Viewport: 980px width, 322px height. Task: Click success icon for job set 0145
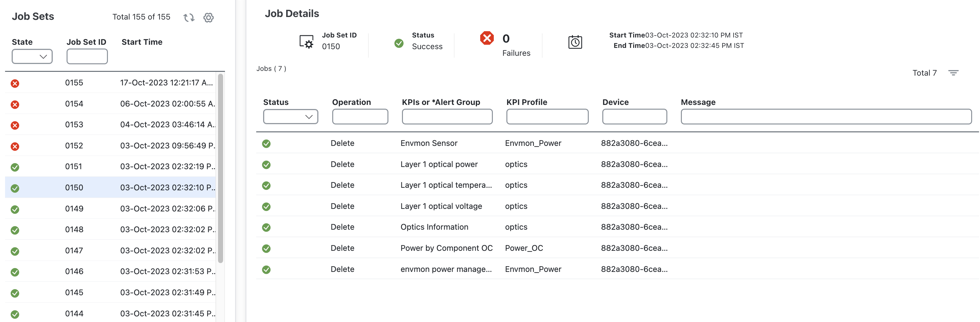coord(15,293)
